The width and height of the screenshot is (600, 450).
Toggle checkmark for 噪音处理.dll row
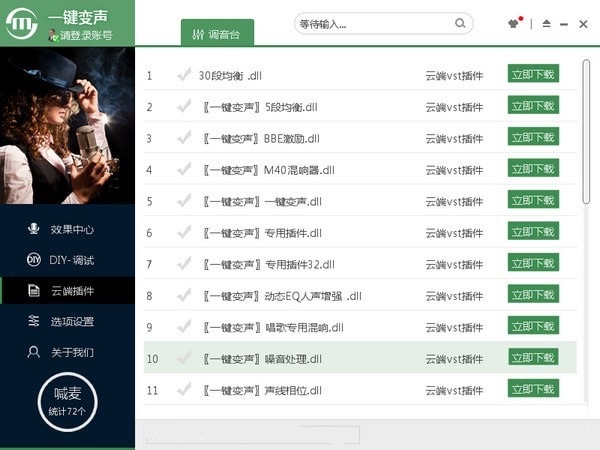click(183, 358)
